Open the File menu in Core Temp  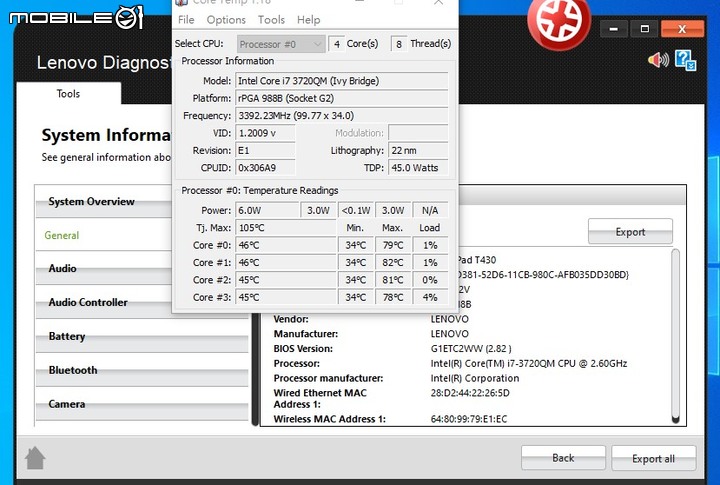point(186,20)
